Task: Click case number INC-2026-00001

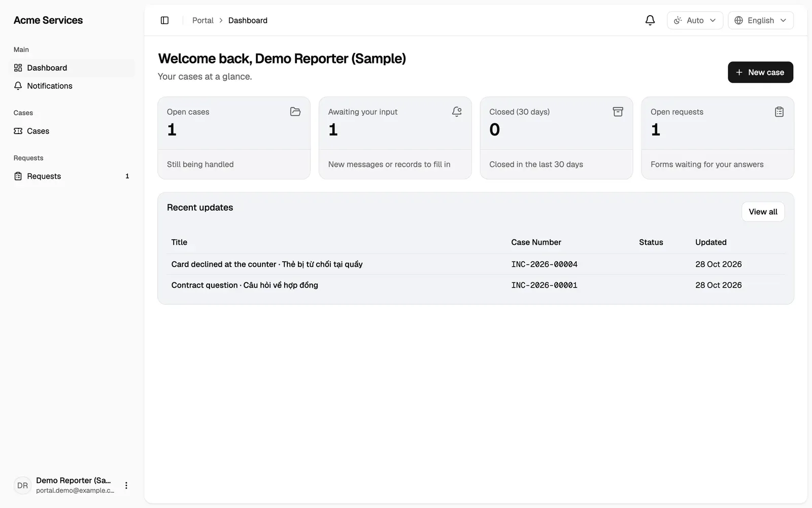Action: click(x=544, y=285)
